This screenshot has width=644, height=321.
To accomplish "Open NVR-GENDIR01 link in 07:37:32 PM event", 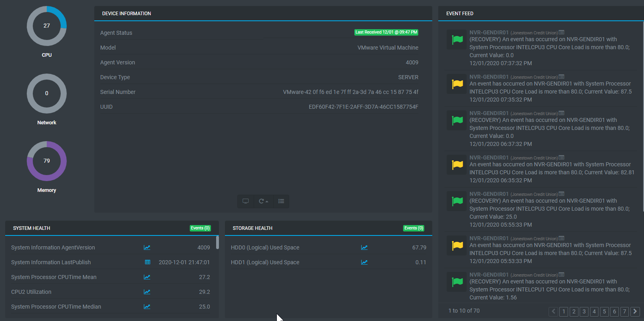I will pyautogui.click(x=489, y=32).
